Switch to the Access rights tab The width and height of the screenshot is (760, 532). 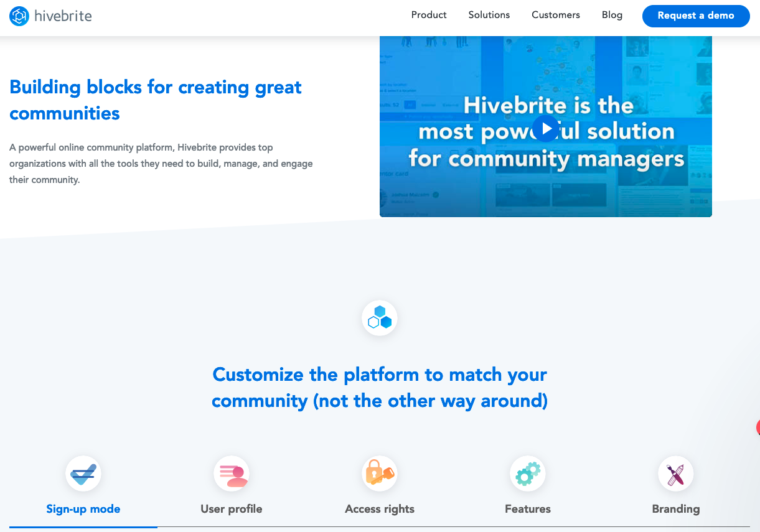pos(380,509)
